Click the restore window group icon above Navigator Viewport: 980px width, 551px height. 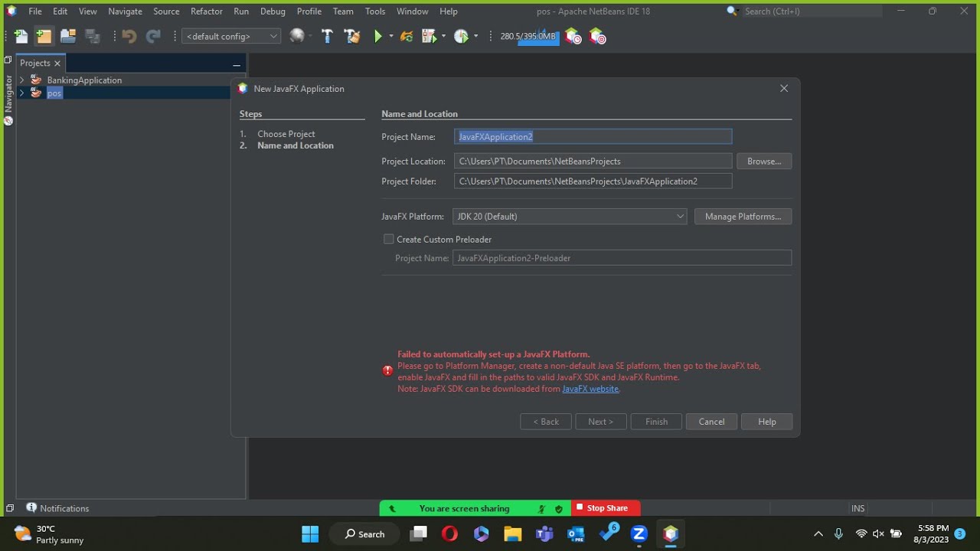(8, 60)
